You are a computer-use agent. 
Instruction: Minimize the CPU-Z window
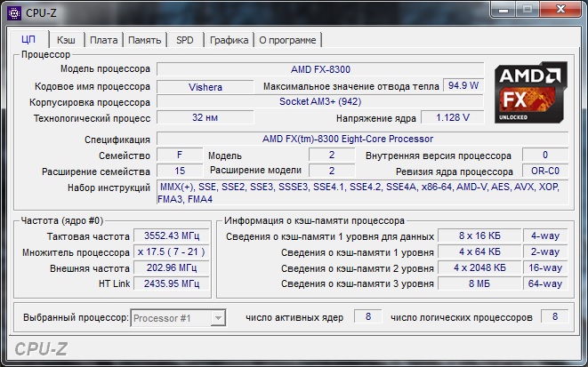pos(503,10)
